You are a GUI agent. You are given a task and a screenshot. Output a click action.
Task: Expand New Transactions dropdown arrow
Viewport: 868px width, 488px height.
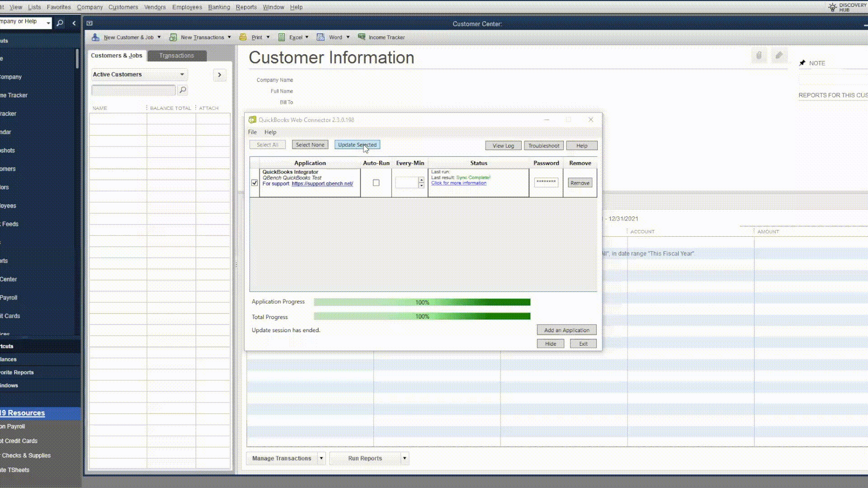[x=229, y=37]
